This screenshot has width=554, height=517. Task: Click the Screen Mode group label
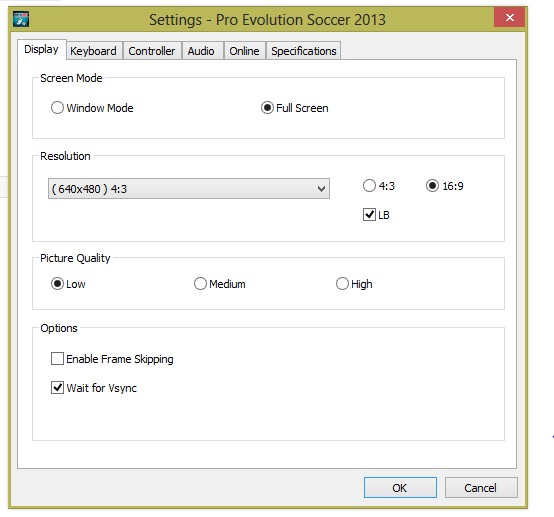71,78
